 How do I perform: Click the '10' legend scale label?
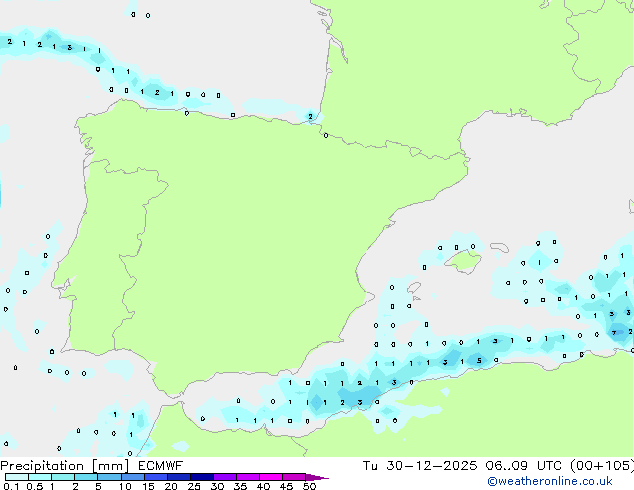click(x=125, y=486)
